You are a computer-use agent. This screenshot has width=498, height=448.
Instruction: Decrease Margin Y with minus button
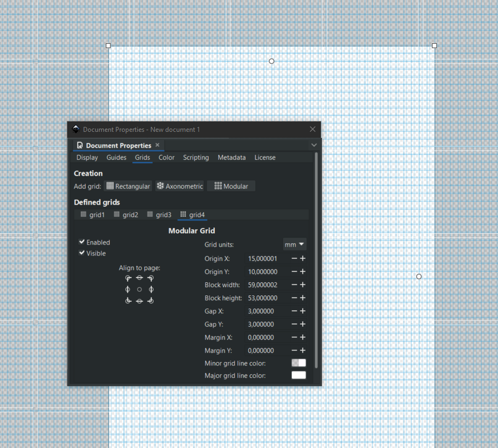[294, 350]
